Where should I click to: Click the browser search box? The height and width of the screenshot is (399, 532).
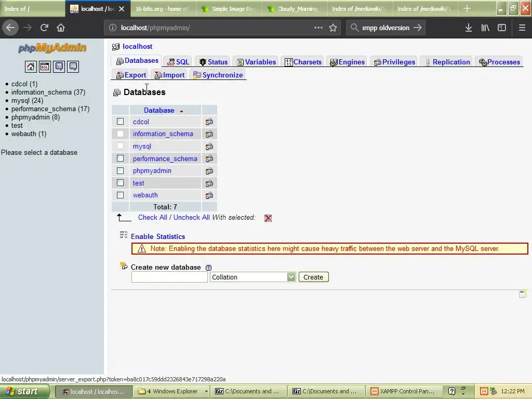tap(386, 28)
